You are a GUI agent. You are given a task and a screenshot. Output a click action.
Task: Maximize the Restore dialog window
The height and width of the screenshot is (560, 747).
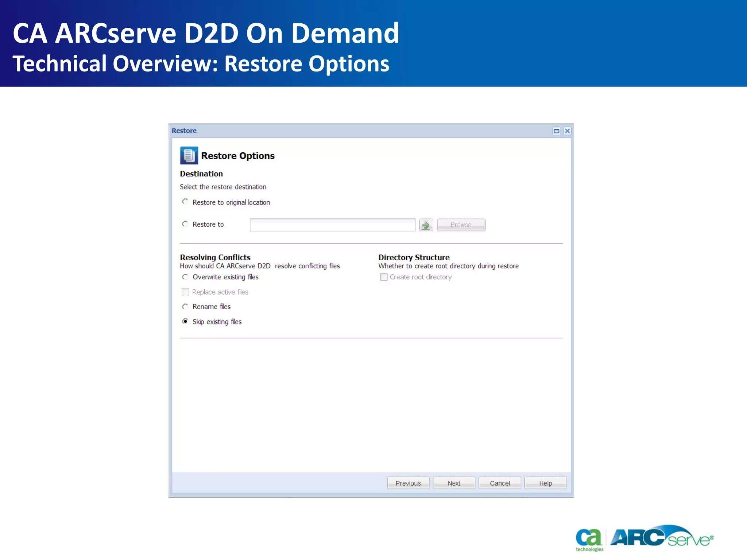[556, 131]
